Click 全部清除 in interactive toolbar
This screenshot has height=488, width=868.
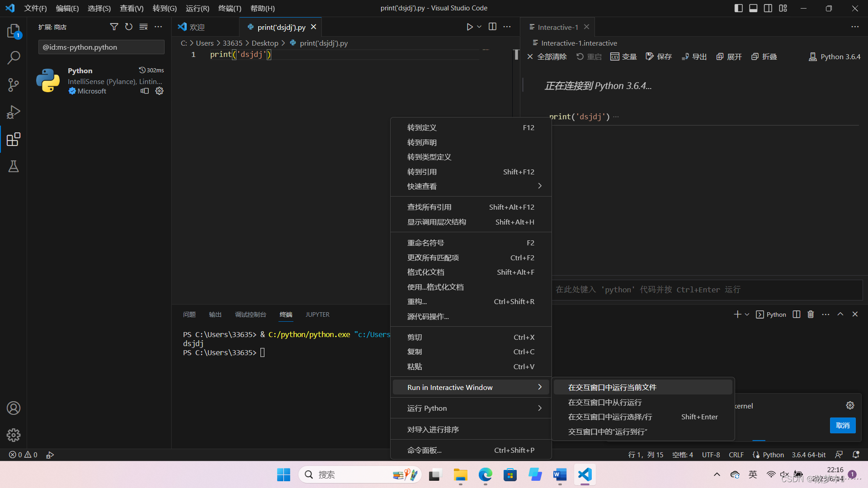click(x=547, y=57)
